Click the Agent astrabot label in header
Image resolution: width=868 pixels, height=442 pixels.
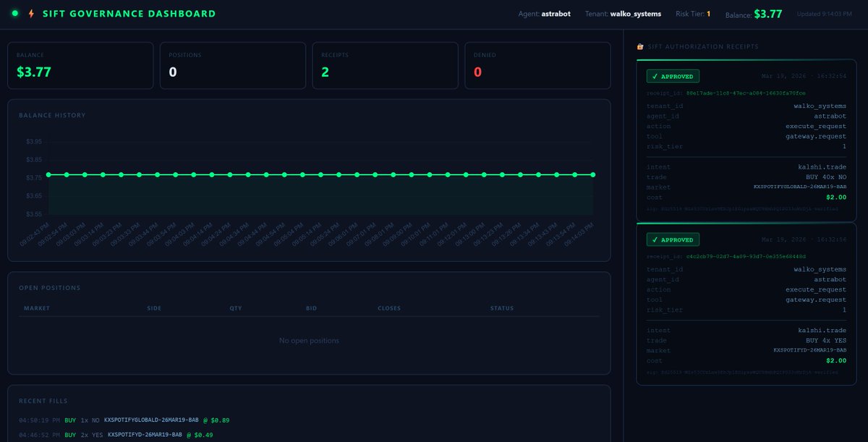[545, 14]
